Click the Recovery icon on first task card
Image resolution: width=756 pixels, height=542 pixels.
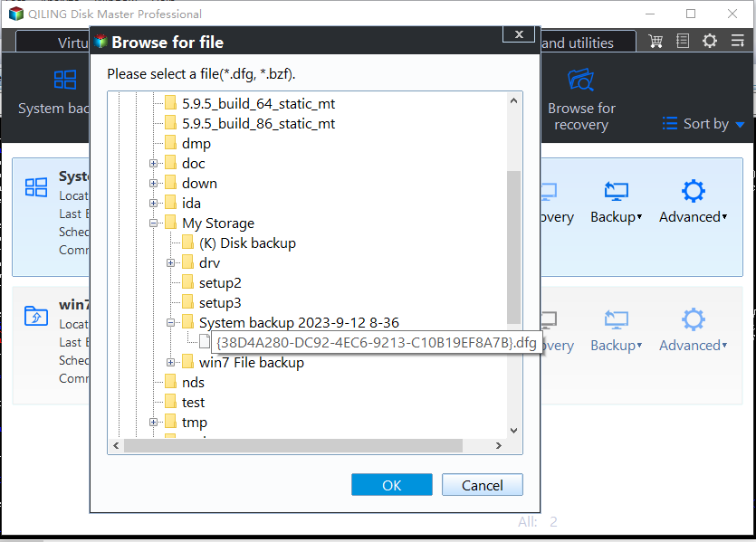tap(549, 192)
